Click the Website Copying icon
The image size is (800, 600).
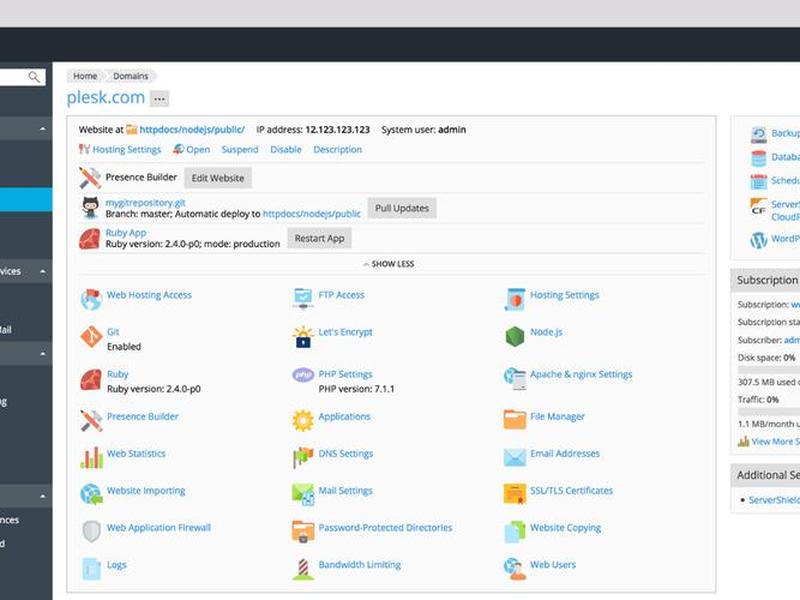[x=515, y=532]
